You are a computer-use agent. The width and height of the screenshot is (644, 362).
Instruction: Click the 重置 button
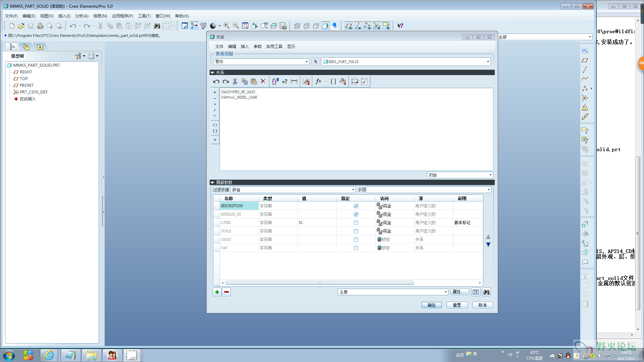tap(457, 305)
